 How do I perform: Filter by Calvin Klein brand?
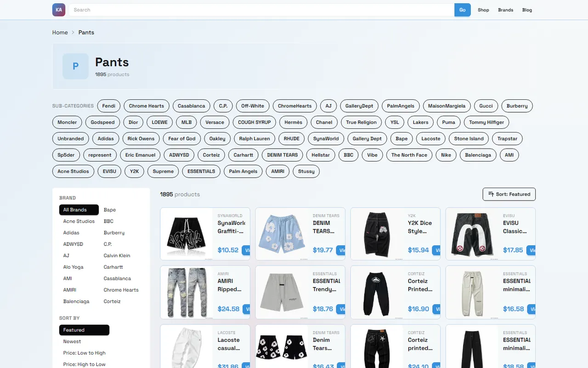click(x=117, y=256)
